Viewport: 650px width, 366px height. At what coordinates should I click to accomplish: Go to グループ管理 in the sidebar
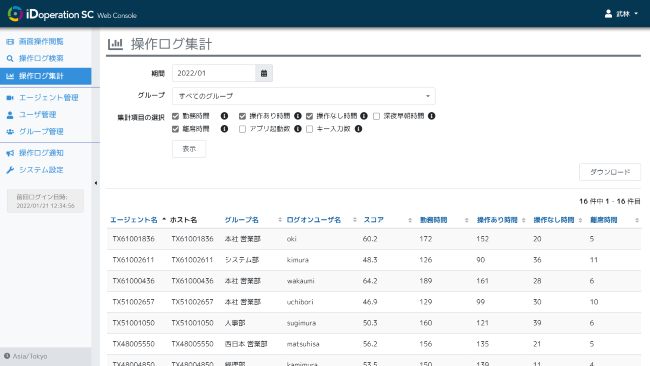[x=41, y=131]
